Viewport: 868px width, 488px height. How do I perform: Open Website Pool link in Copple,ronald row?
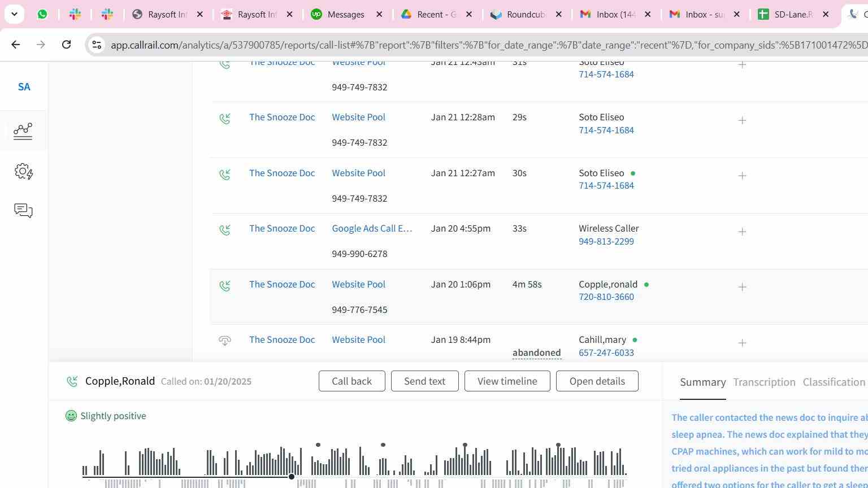click(x=358, y=284)
